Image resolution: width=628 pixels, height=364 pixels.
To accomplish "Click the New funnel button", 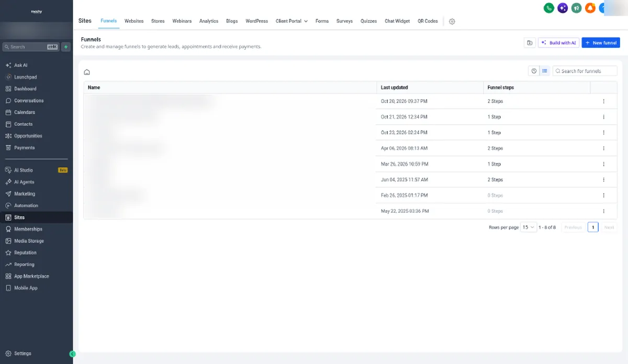I will pos(601,43).
